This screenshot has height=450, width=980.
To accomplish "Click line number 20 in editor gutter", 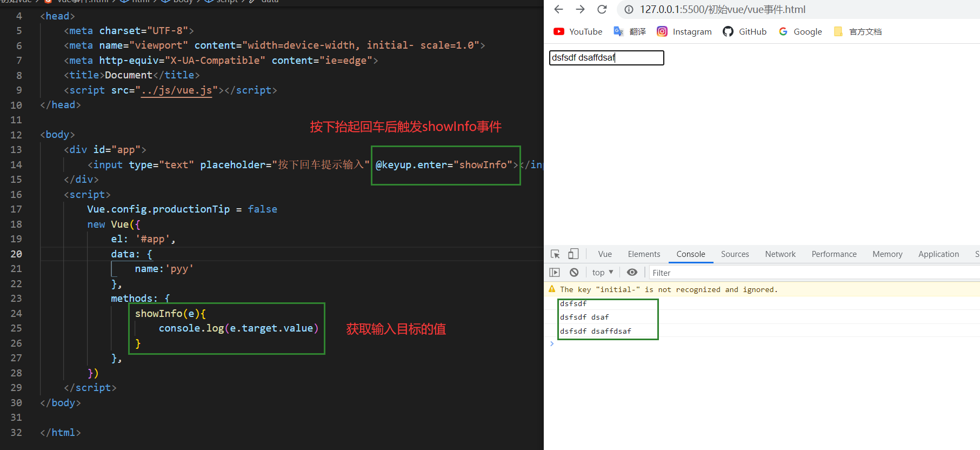I will click(x=16, y=254).
